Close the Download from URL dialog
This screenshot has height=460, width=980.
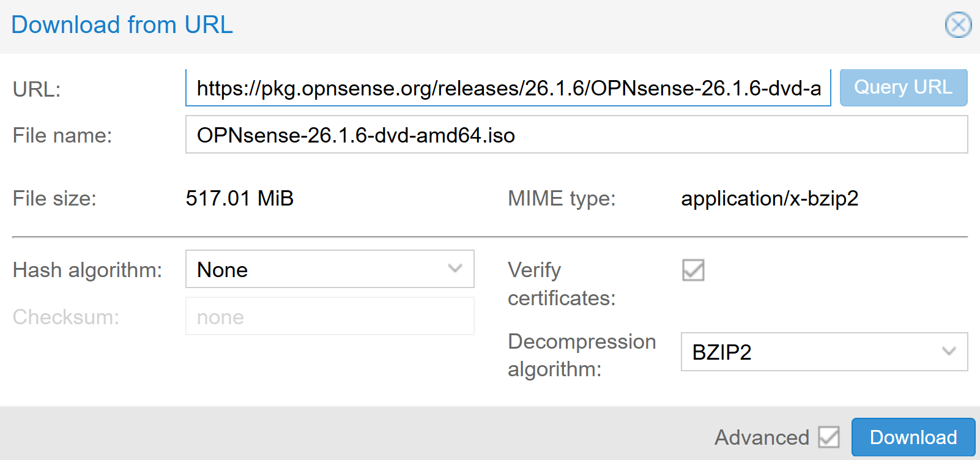pyautogui.click(x=958, y=25)
